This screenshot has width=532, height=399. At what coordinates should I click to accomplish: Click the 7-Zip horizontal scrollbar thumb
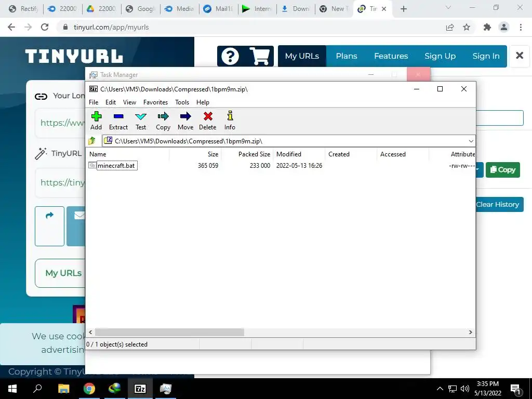[169, 332]
